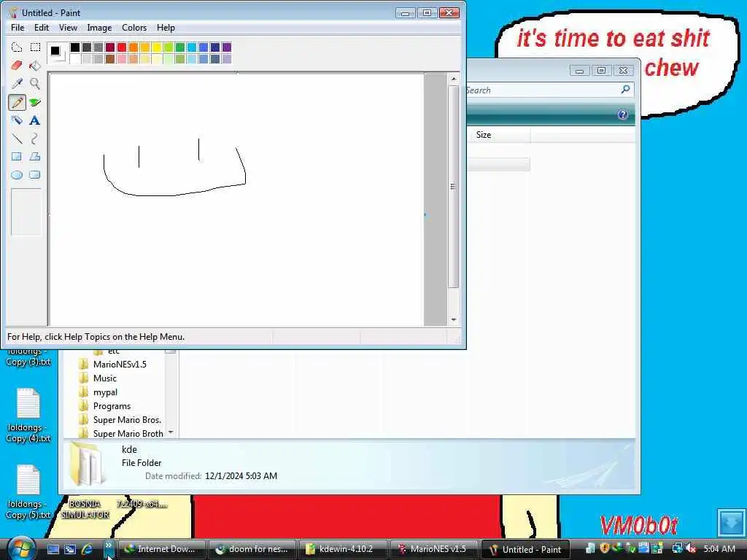Select the Magnifier tool

(x=35, y=84)
